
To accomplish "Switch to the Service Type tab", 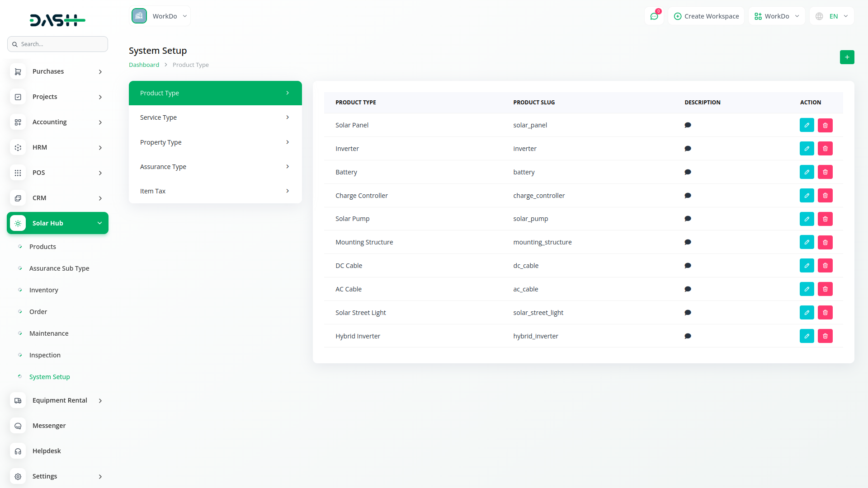I will click(x=215, y=117).
